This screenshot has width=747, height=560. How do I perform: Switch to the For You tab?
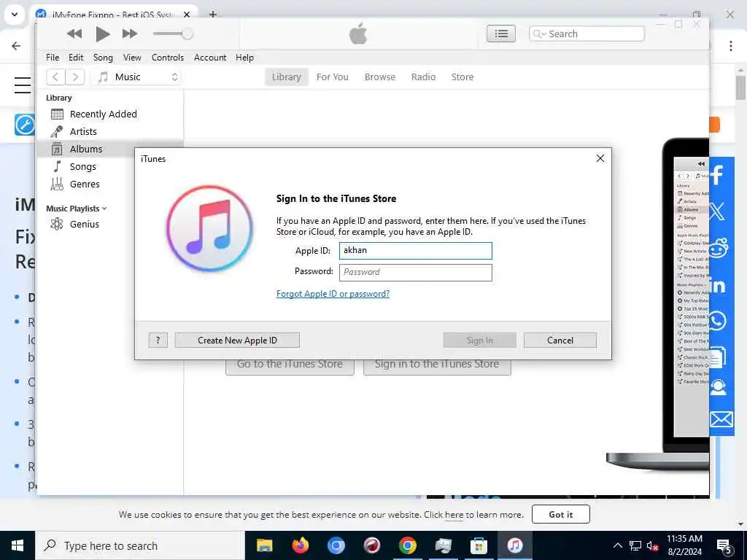pyautogui.click(x=332, y=77)
